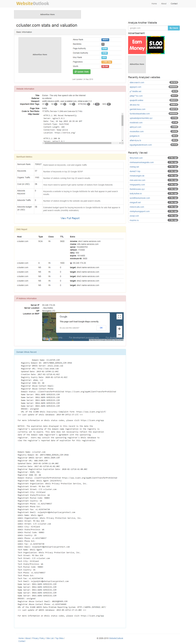Image resolution: width=196 pixels, height=644 pixels.
Task: Open muzmo.ru in Recently Viewed
Action: point(134,221)
